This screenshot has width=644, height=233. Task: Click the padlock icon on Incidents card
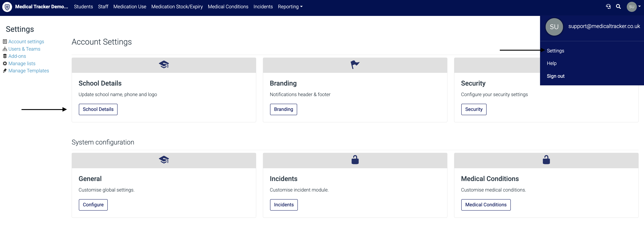tap(355, 160)
